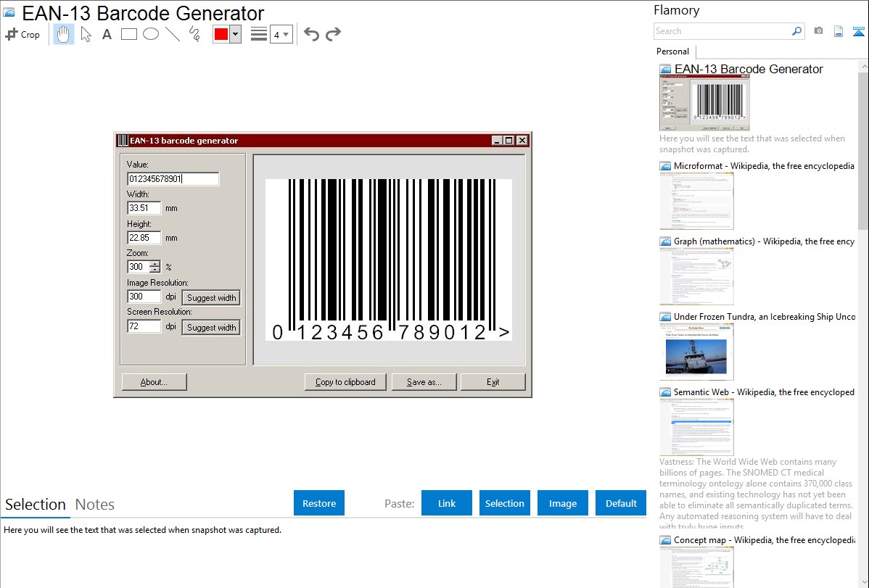Select the Crop tool
Image resolution: width=869 pixels, height=588 pixels.
point(22,34)
